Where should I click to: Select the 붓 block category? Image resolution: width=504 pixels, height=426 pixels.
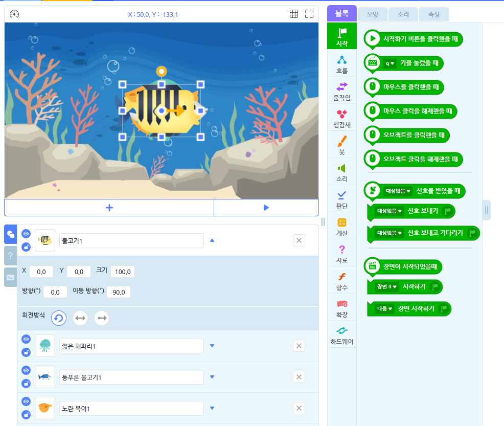tap(341, 146)
